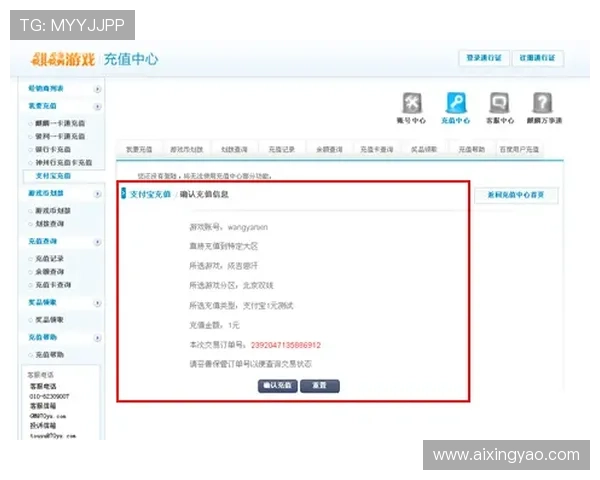Open the 银行卡充值 sidebar link
600x480 pixels.
[x=53, y=149]
